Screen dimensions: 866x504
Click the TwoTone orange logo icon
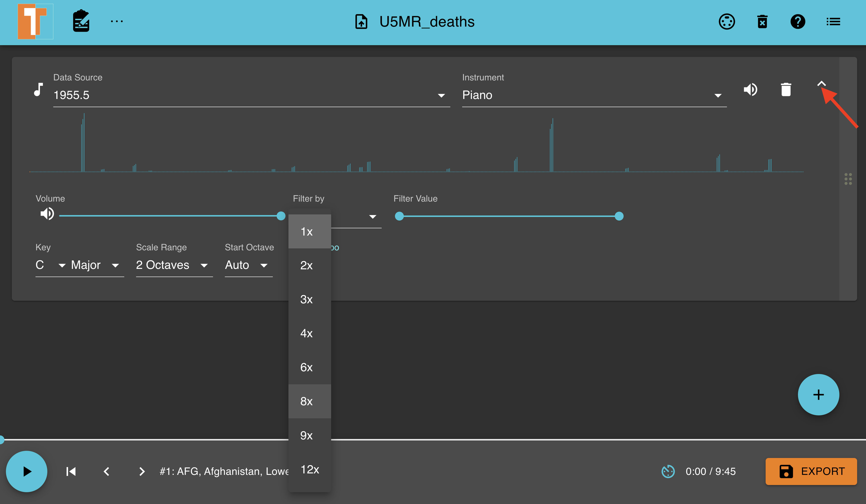coord(35,22)
